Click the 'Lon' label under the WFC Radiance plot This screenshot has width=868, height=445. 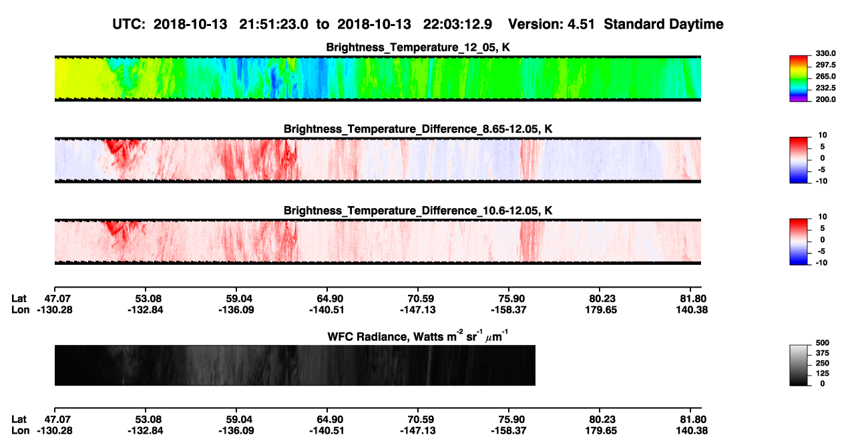pyautogui.click(x=20, y=430)
